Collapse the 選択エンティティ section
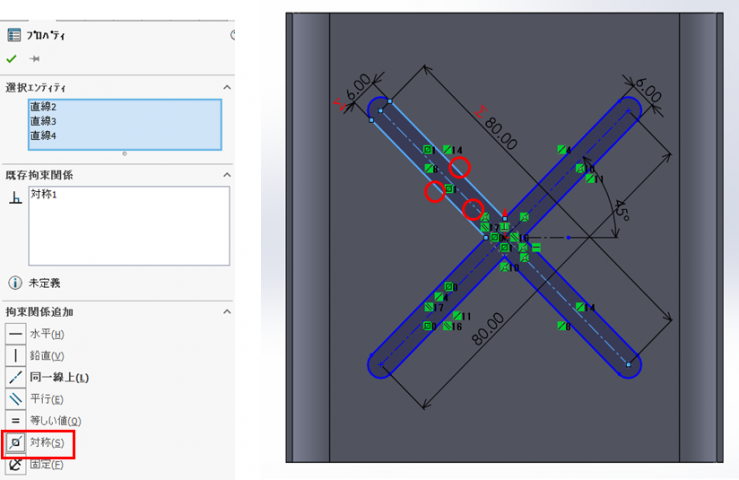 tap(226, 88)
